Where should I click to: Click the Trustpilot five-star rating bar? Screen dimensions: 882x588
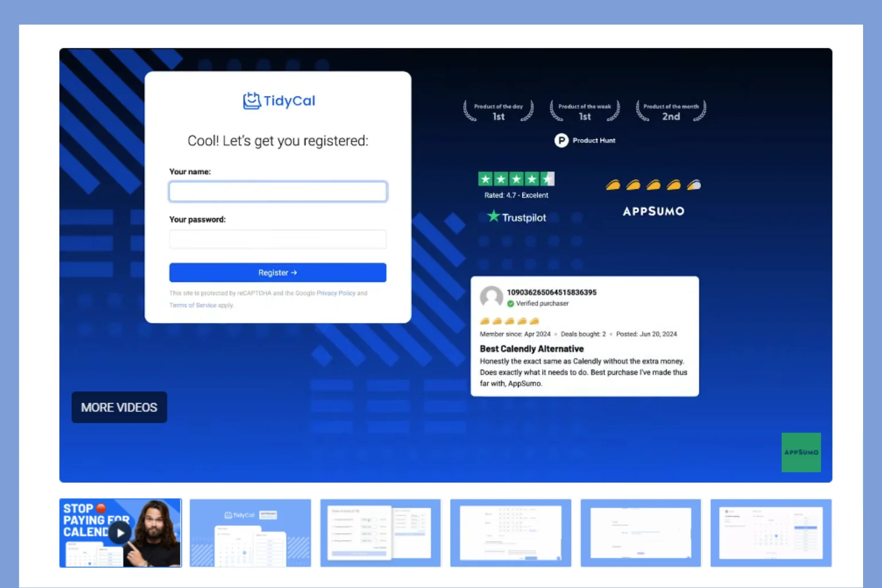click(x=516, y=179)
